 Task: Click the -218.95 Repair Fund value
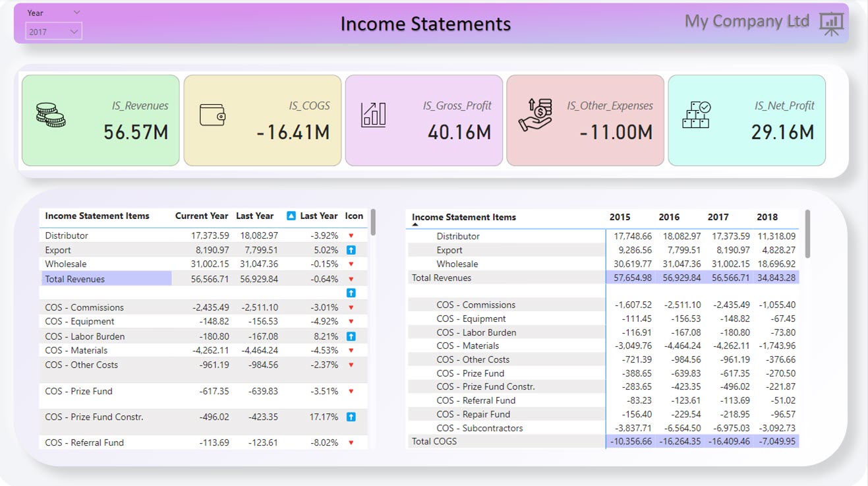[736, 414]
